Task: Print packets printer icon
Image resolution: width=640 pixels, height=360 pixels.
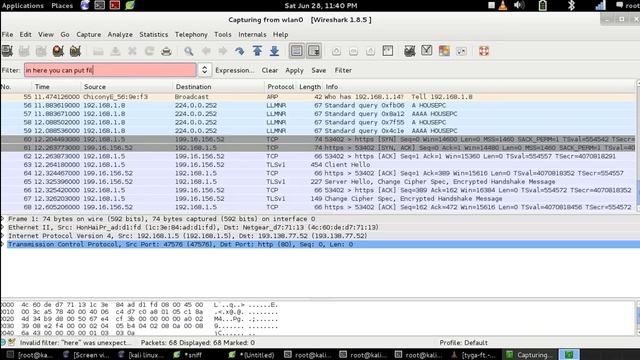Action: click(166, 51)
